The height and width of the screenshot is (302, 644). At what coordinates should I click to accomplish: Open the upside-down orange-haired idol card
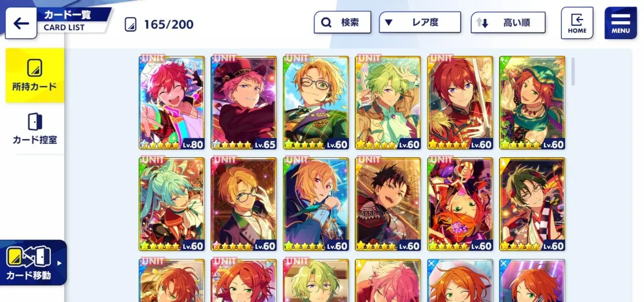(460, 204)
